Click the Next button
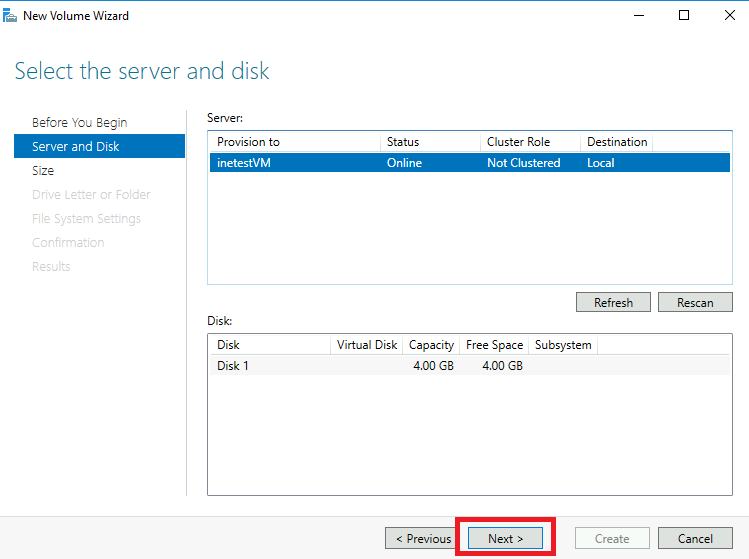 click(x=505, y=538)
